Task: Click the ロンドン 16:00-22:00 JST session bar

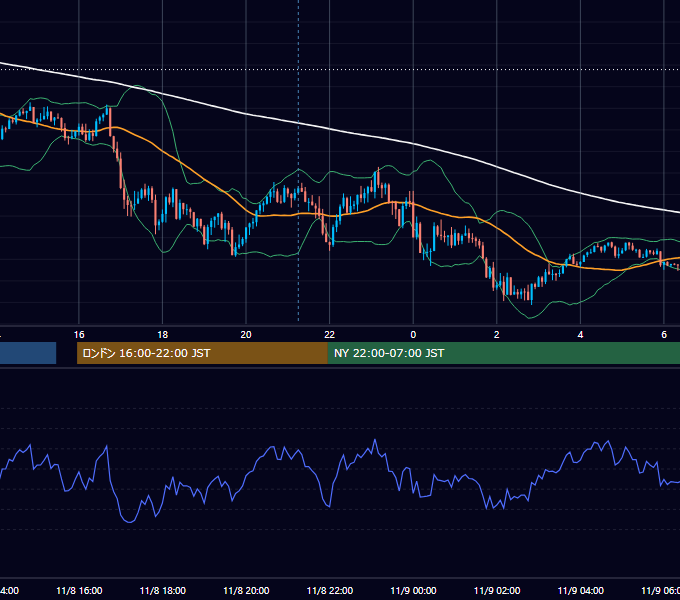Action: (202, 353)
